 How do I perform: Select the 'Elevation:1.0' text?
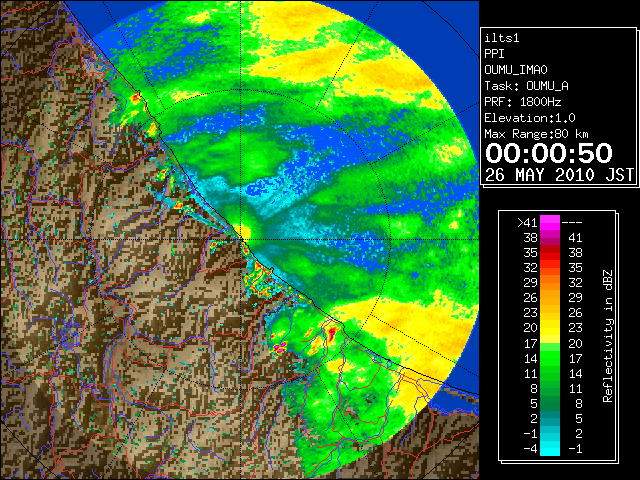pyautogui.click(x=530, y=118)
